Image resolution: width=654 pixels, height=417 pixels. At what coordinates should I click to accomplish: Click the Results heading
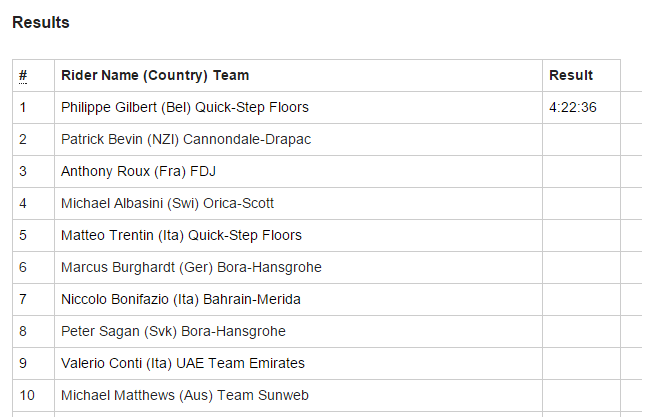(x=41, y=21)
